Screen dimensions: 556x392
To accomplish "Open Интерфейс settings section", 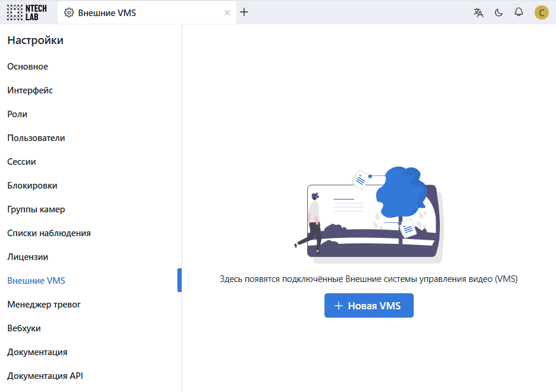I will tap(30, 90).
